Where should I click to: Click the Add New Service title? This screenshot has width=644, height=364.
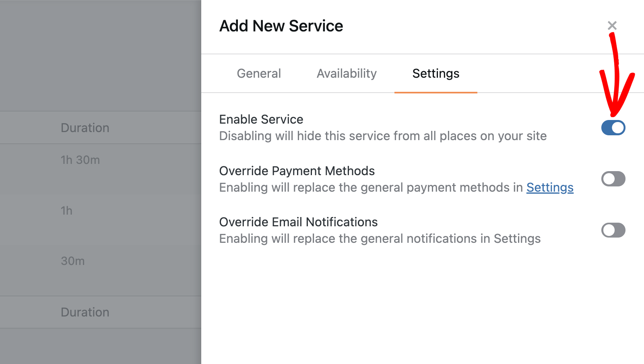tap(281, 25)
